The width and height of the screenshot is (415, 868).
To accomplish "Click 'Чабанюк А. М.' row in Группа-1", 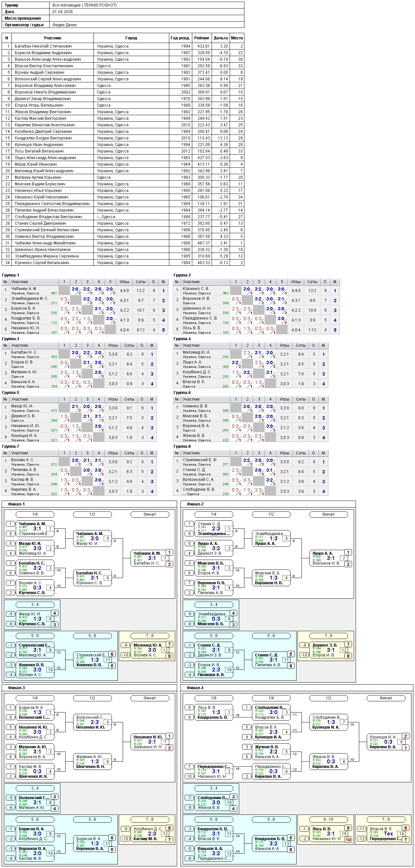I will point(85,290).
